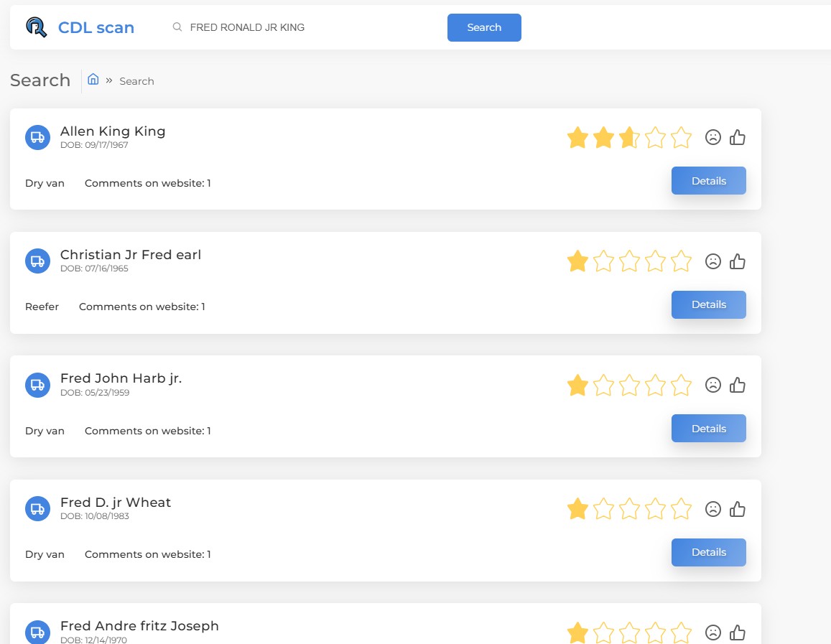Rate Allen King King five stars
831x644 pixels.
(x=681, y=137)
